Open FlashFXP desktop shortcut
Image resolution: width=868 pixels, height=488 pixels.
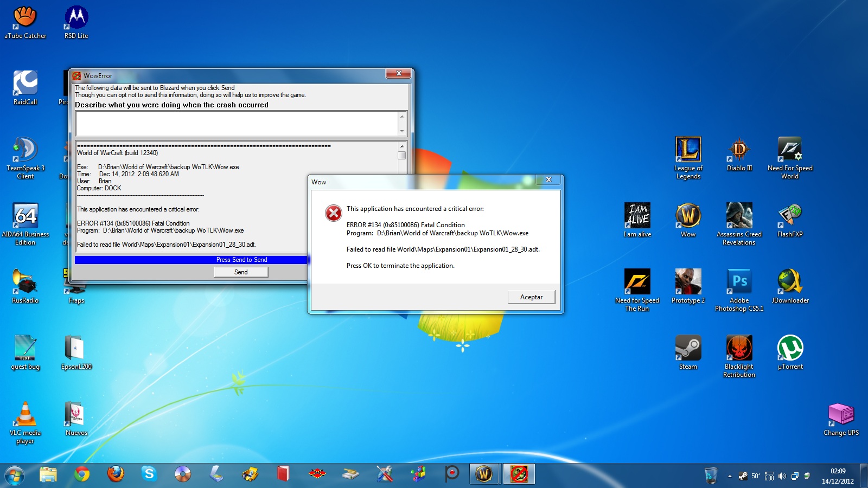pos(790,220)
